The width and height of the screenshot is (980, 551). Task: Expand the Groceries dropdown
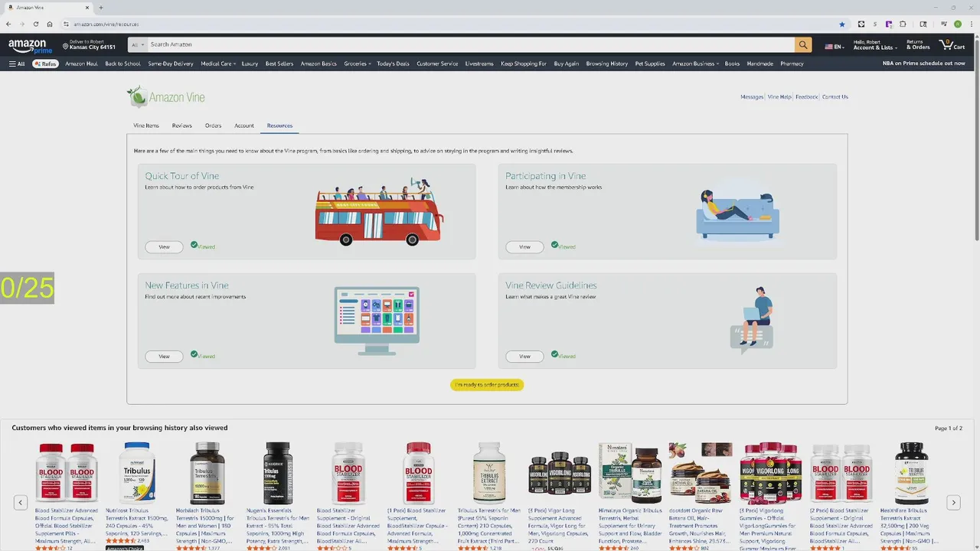pos(358,64)
